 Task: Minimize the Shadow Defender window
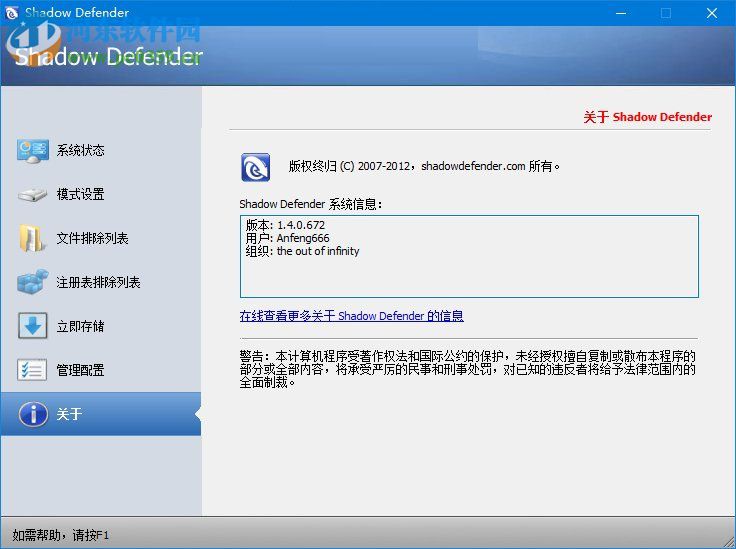tap(621, 13)
